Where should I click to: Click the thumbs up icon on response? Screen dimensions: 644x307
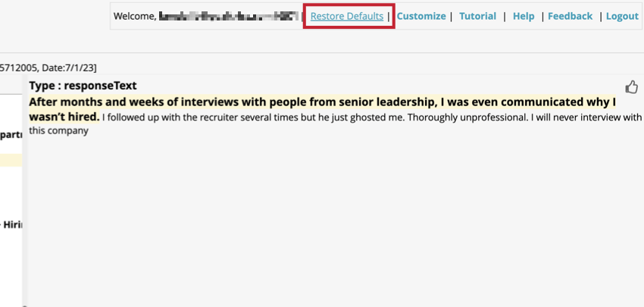point(632,86)
